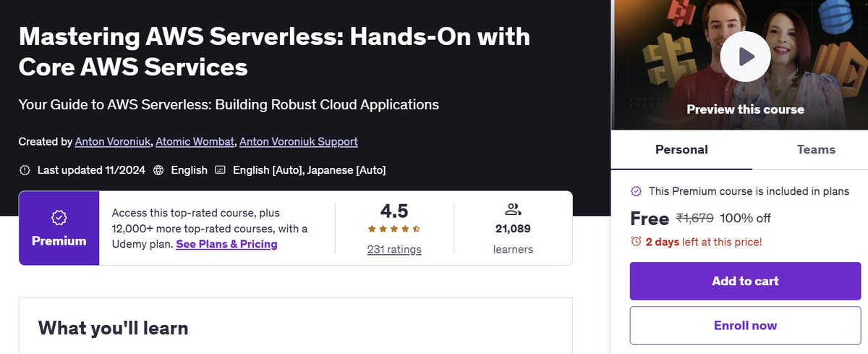This screenshot has height=354, width=868.
Task: Click the What you'll learn heading
Action: [114, 328]
